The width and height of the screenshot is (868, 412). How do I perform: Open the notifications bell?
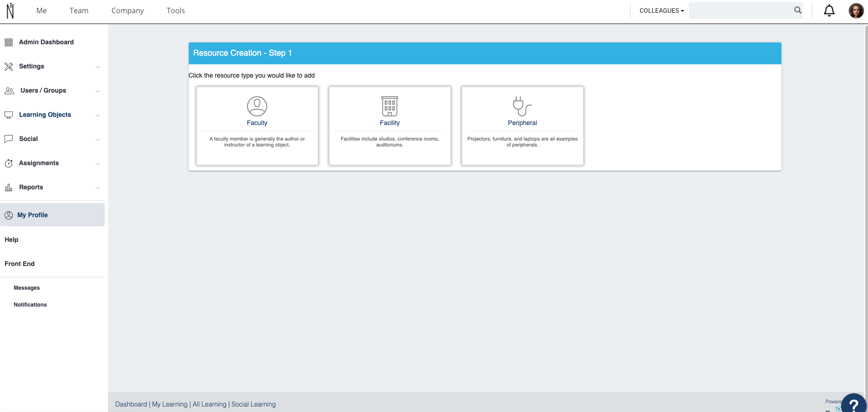pos(829,10)
